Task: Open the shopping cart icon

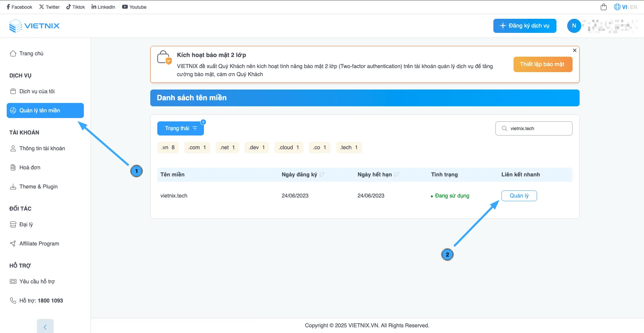Action: coord(604,7)
